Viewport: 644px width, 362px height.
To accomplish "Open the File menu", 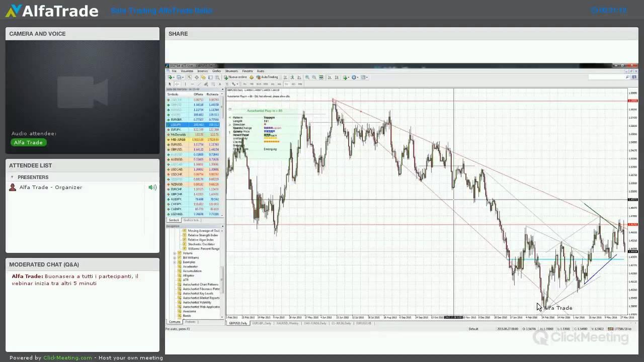I will 173,71.
